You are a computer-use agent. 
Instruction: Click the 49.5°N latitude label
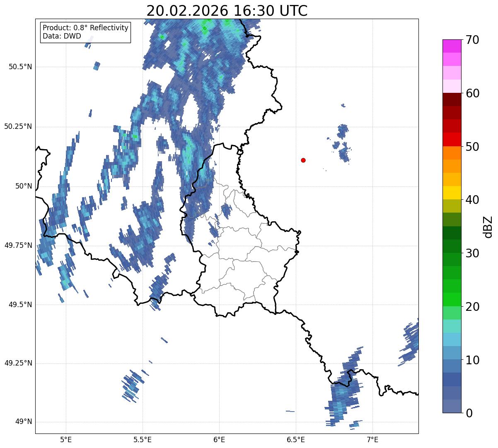pyautogui.click(x=20, y=305)
